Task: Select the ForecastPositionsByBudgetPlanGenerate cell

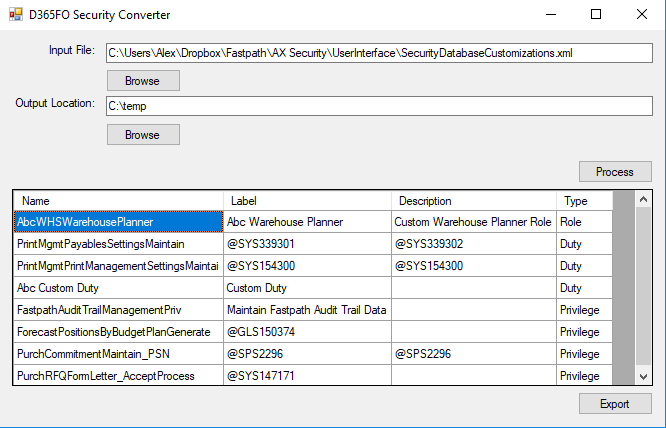Action: coord(119,332)
